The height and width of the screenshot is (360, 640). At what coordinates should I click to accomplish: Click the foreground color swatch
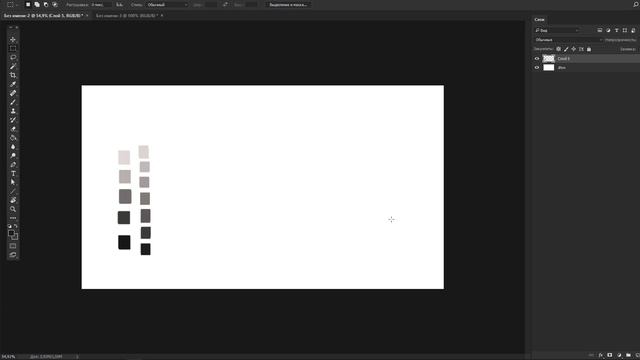pos(11,233)
